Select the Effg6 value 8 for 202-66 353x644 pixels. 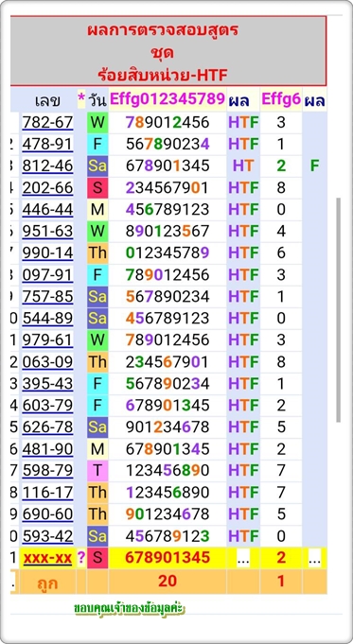coord(281,187)
